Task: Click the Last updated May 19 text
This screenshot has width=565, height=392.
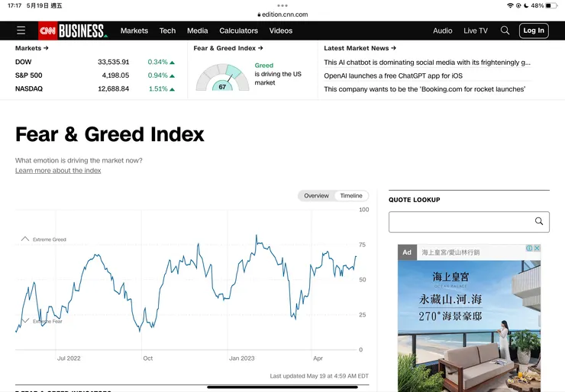Action: tap(319, 376)
